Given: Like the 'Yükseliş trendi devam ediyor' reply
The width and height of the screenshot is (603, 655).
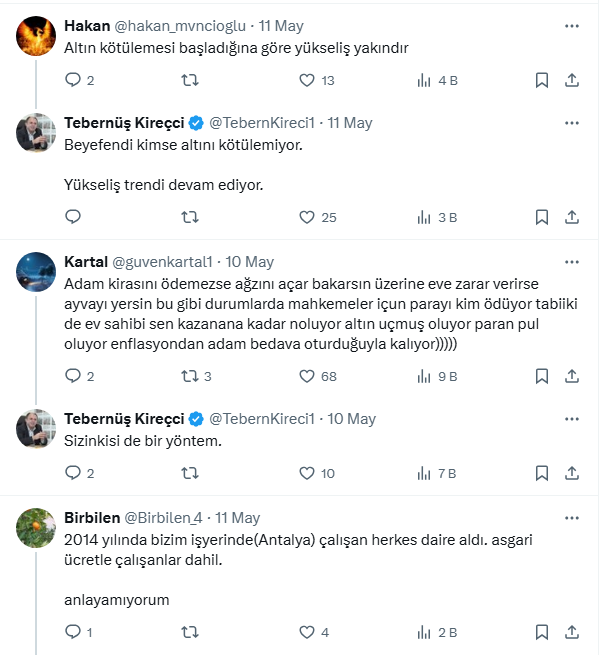Looking at the screenshot, I should coord(308,217).
